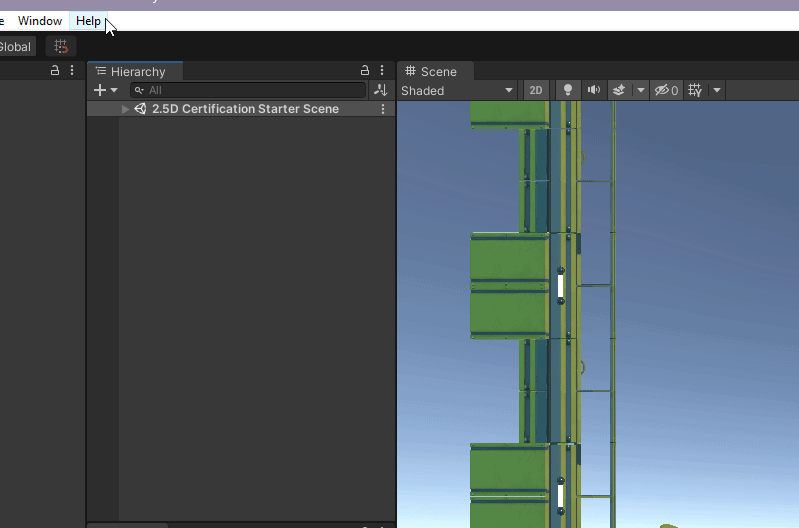Open scene effects dropdown arrow
Viewport: 799px width, 528px height.
click(x=641, y=90)
